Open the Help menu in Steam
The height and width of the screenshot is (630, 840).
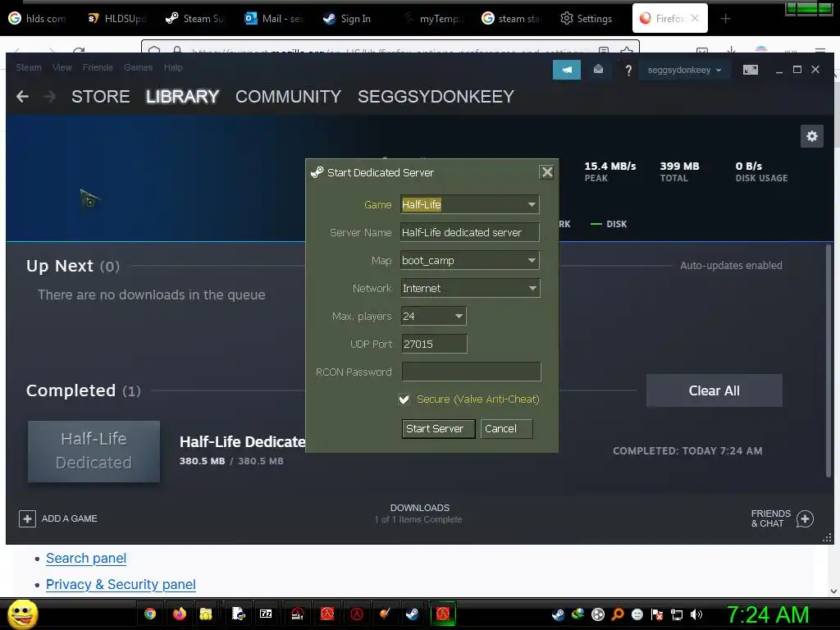(173, 67)
